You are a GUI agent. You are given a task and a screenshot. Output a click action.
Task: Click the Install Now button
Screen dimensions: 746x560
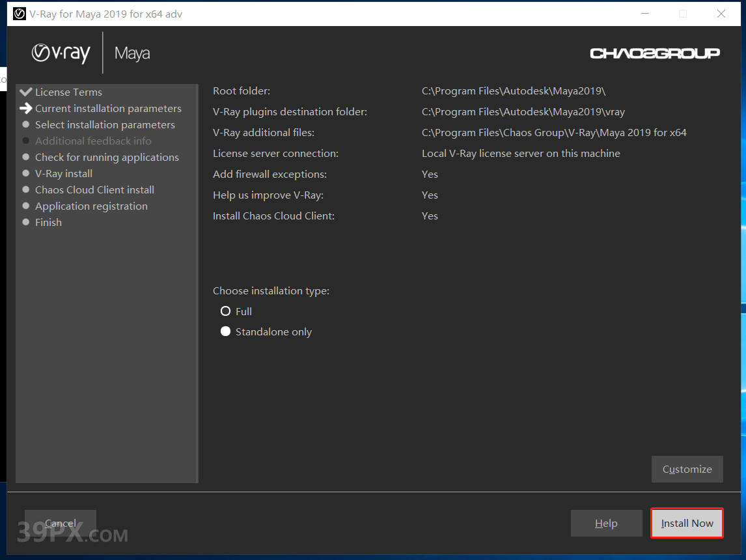click(x=687, y=523)
